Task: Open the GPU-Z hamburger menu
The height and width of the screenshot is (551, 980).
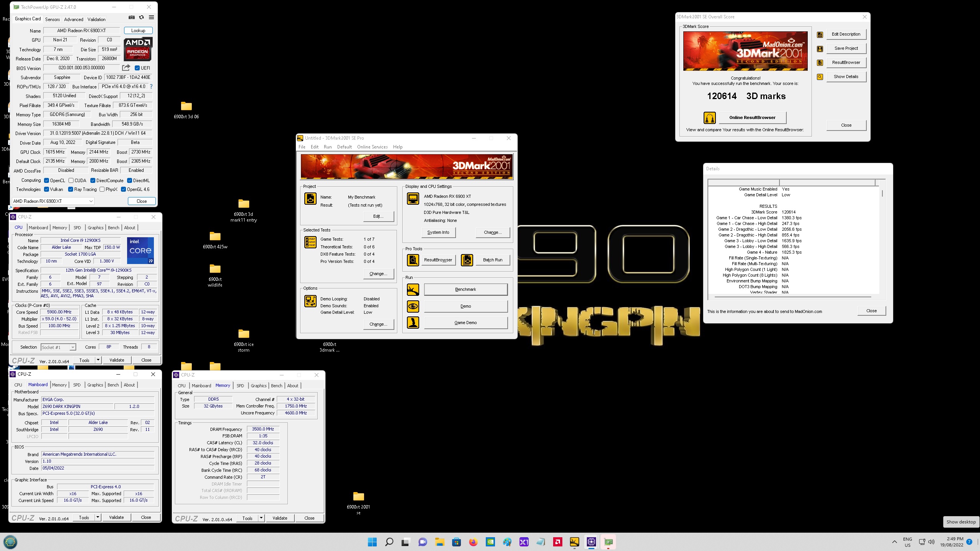Action: point(151,17)
